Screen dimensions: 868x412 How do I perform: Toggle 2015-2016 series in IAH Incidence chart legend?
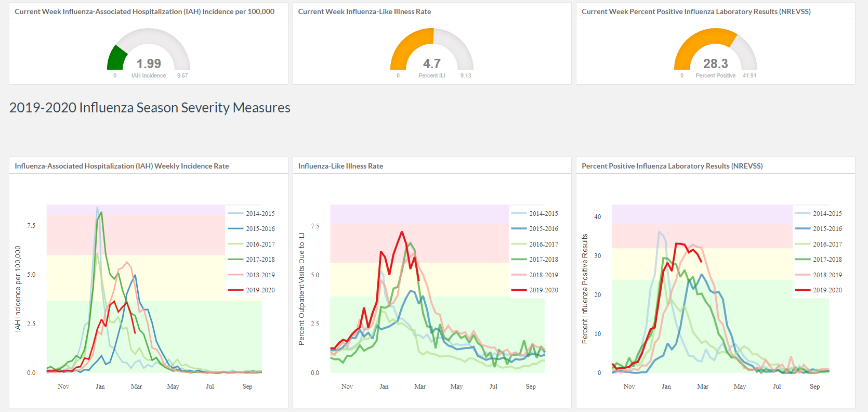tap(252, 229)
